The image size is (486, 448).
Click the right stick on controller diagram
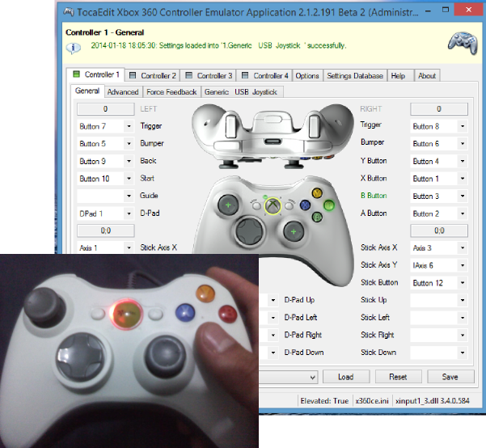coord(294,231)
